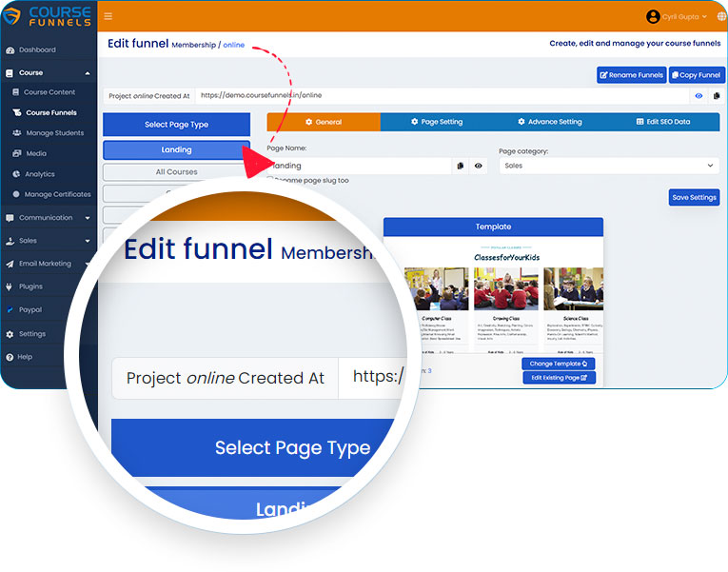Copy the page name with the copy icon
Image resolution: width=728 pixels, height=572 pixels.
click(x=460, y=166)
